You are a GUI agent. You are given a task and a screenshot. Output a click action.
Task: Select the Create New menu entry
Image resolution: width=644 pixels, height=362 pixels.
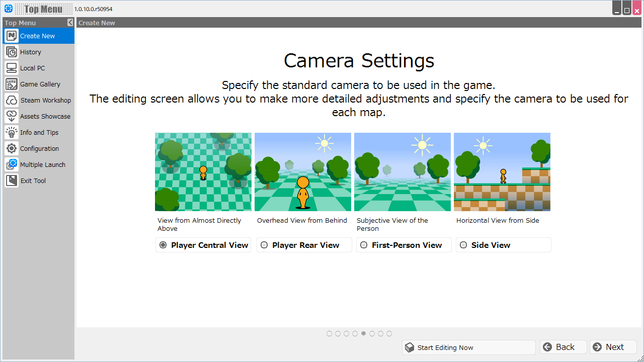coord(37,36)
